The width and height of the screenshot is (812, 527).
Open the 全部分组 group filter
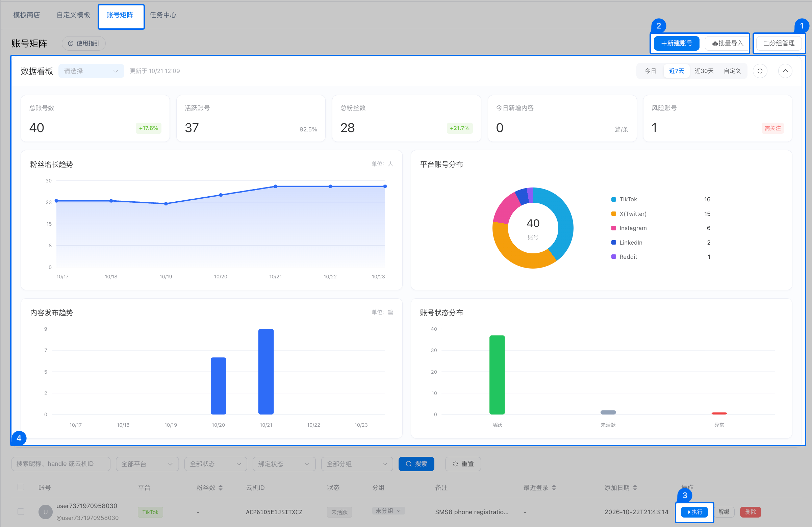click(357, 464)
